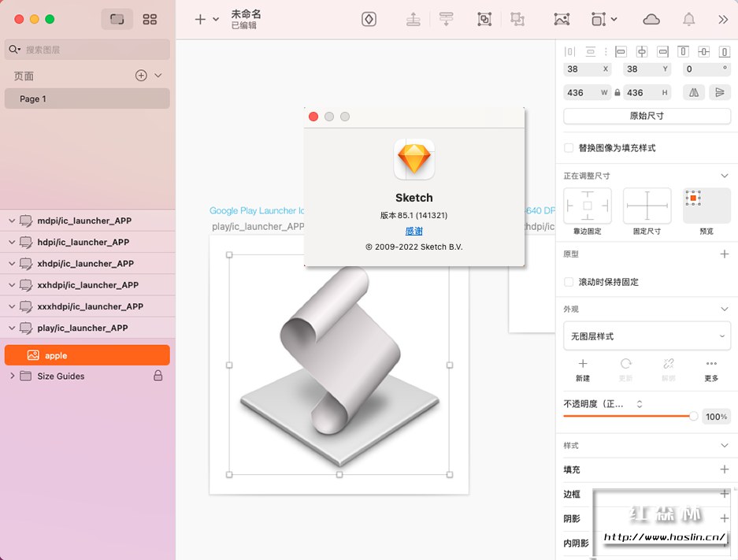Collapse the 样式 section chevron

pos(725,445)
